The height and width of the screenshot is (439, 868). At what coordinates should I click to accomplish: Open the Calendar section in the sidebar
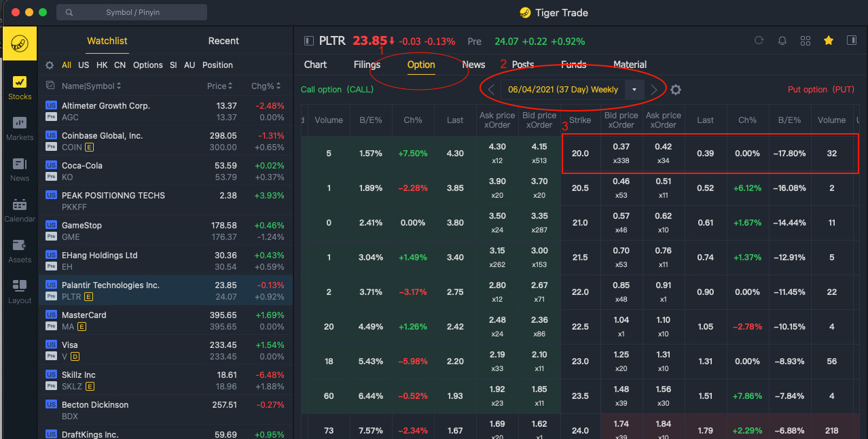click(19, 210)
